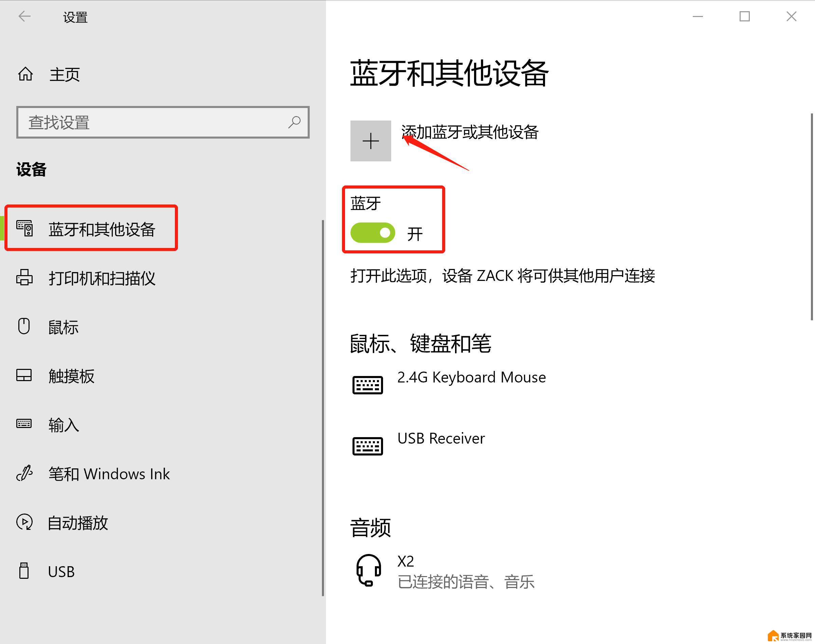Open 自动播放 autoplay settings
Screen dimensions: 815x644
click(x=78, y=523)
